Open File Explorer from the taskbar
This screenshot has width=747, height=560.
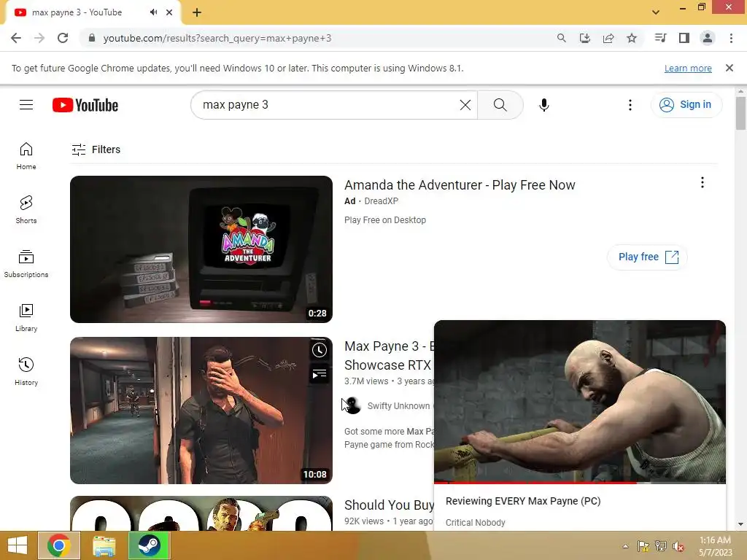[x=104, y=545]
